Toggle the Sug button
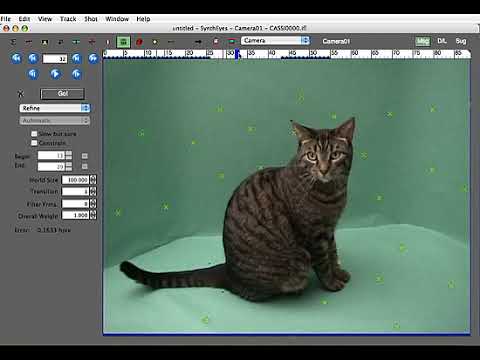 (461, 41)
